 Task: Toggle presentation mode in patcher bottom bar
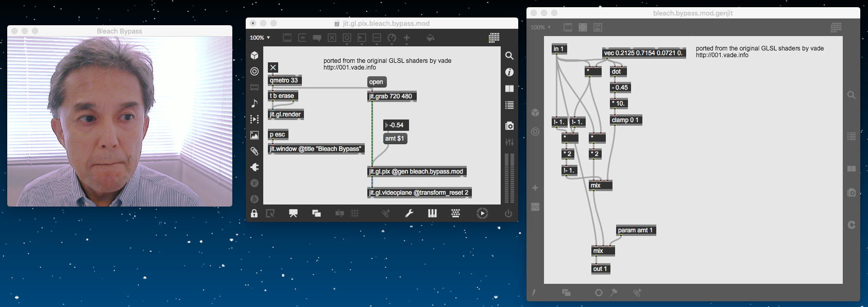click(x=293, y=213)
